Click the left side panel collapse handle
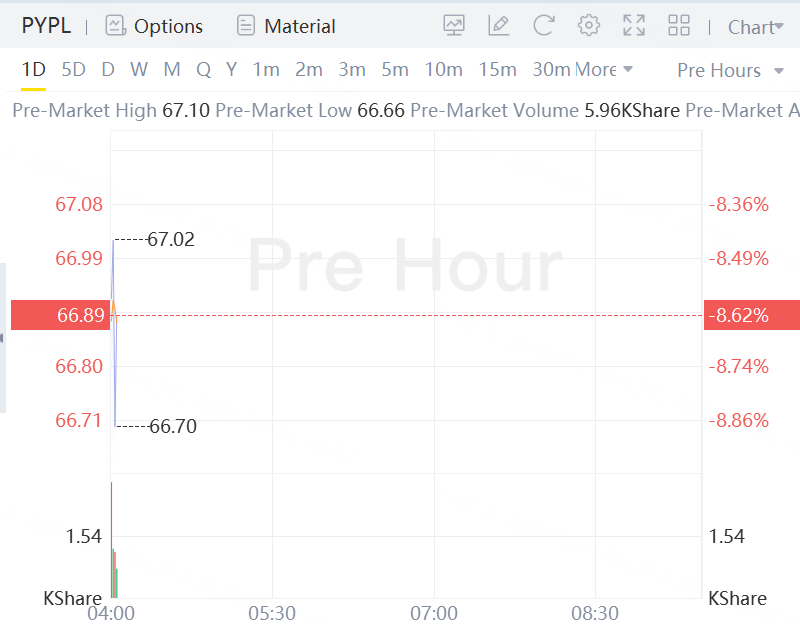Image resolution: width=800 pixels, height=624 pixels. (x=3, y=338)
